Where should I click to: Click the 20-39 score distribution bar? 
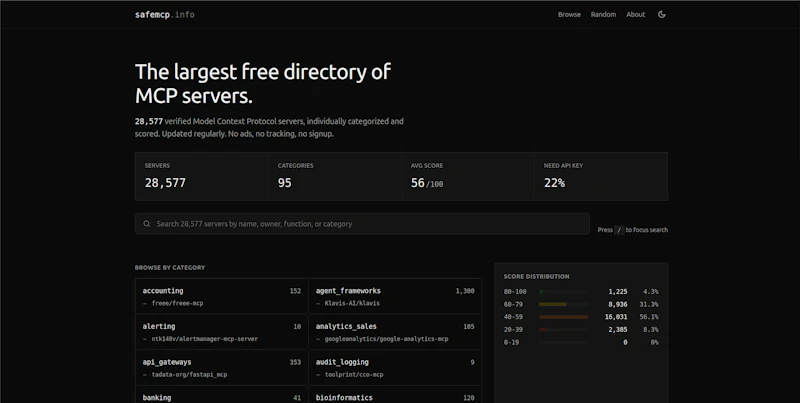563,330
